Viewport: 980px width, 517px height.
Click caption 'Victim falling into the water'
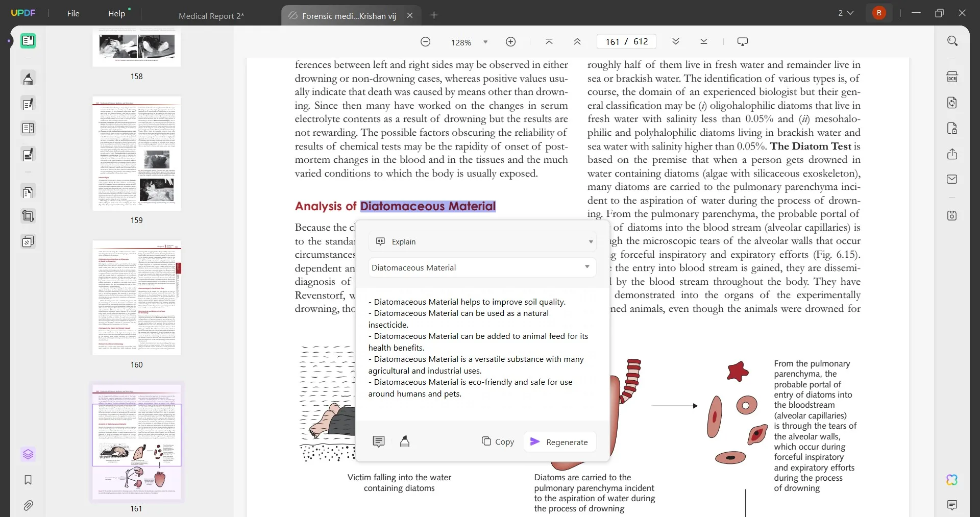[x=399, y=477]
